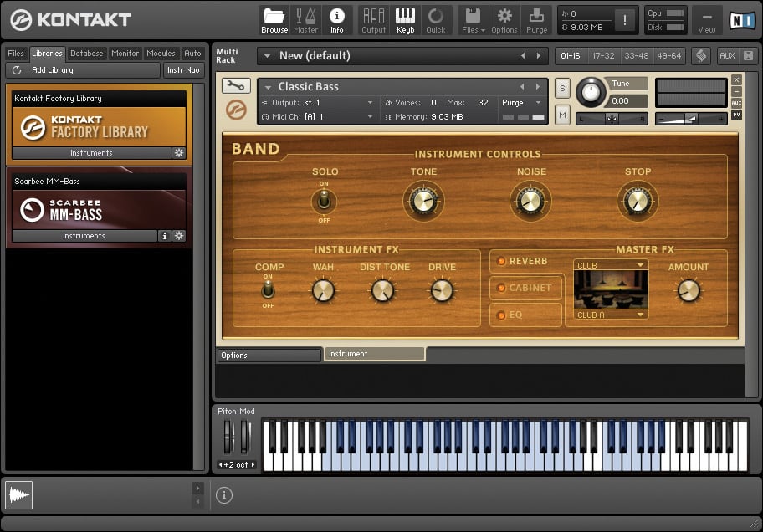Viewport: 763px width, 532px height.
Task: Enable the EQ effect
Action: click(501, 315)
